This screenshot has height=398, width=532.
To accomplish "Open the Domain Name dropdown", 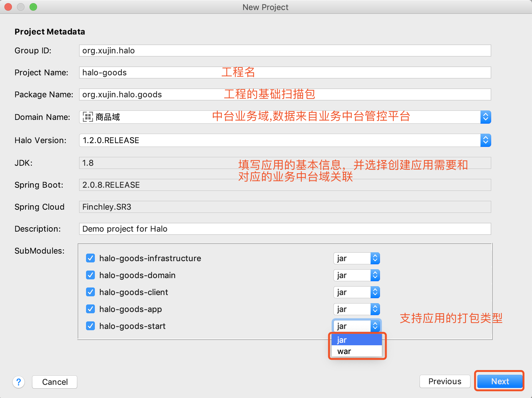I will (x=485, y=117).
